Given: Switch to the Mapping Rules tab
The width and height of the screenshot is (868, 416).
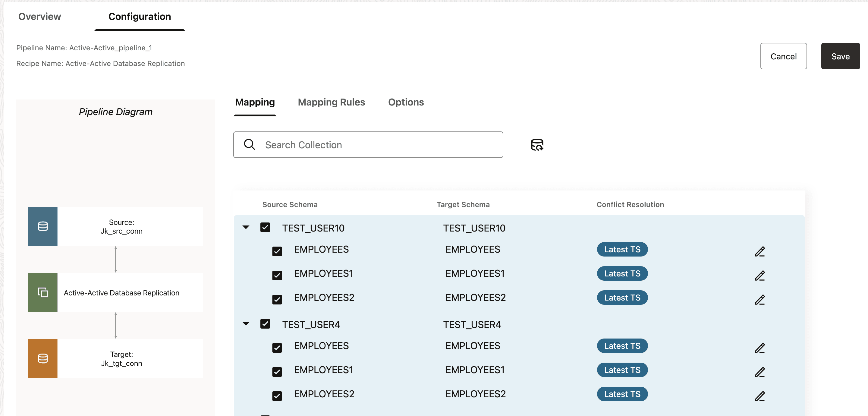Looking at the screenshot, I should 331,102.
